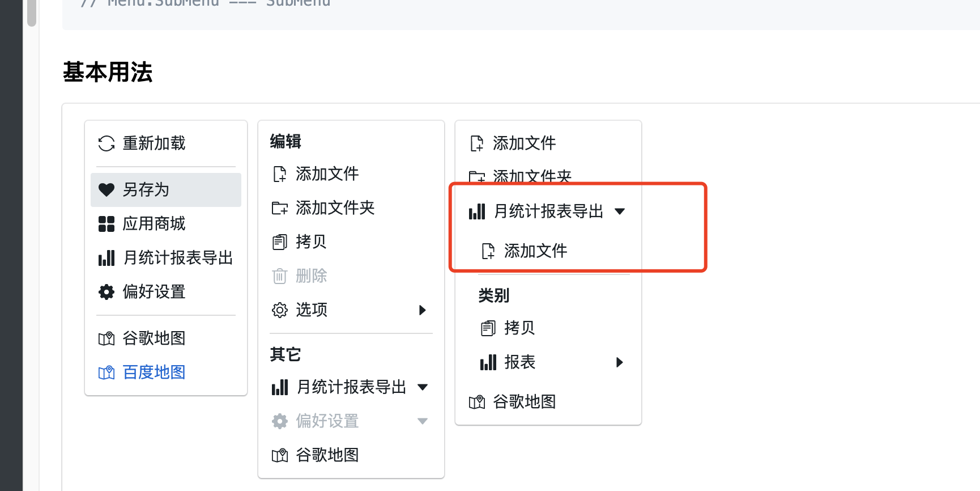The height and width of the screenshot is (491, 980).
Task: Click the reload icon beside 重新加载
Action: 106,143
